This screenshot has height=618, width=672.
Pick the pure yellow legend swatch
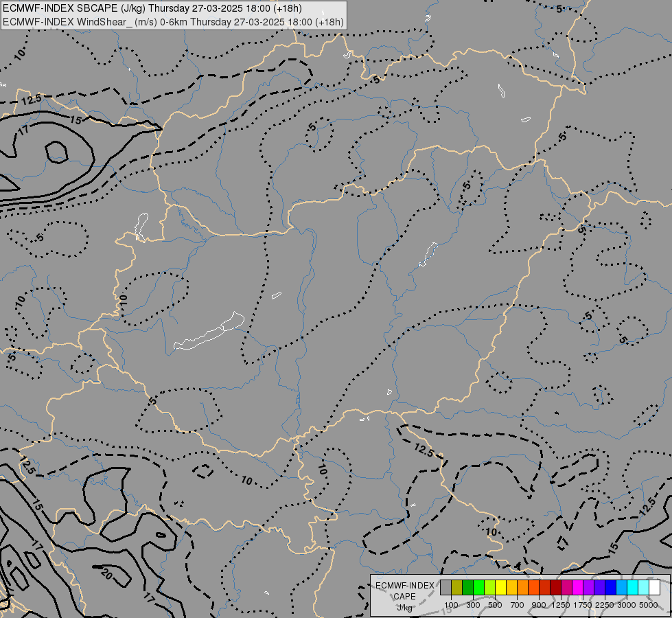500,588
